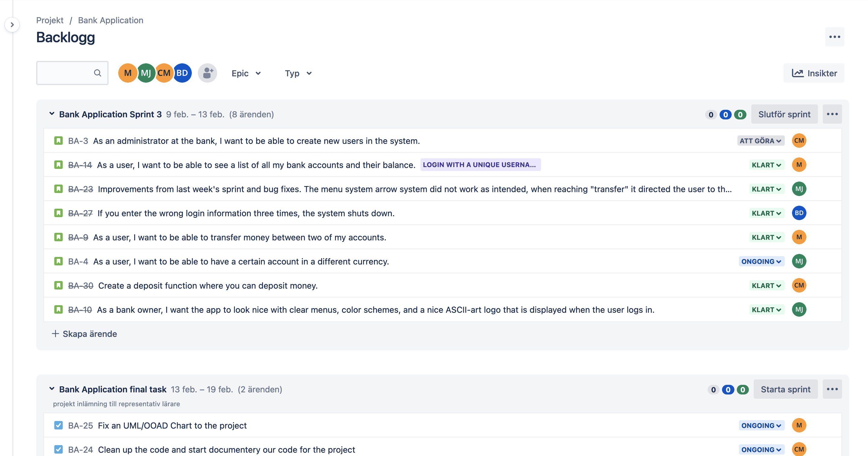Click Skapa ärende under Sprint 3
Viewport: 868px width, 456px height.
coord(84,334)
